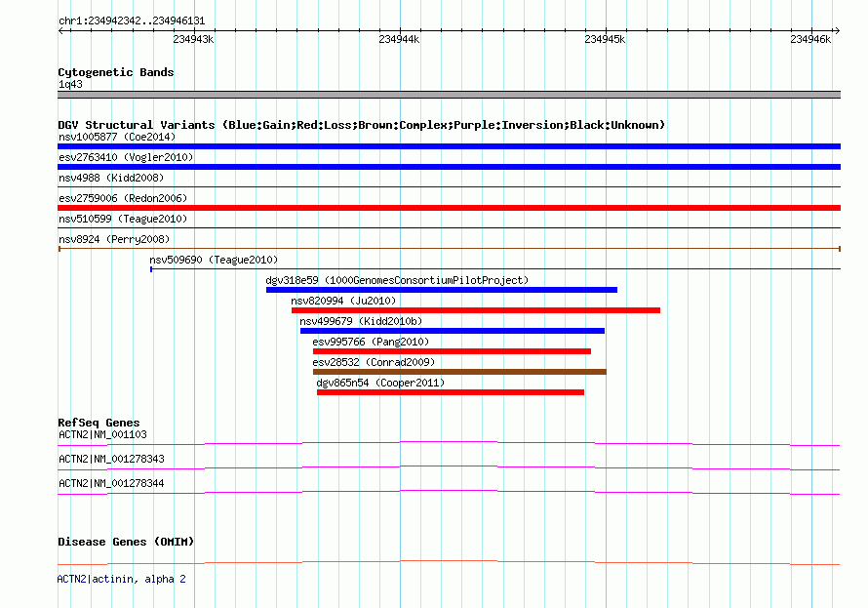The width and height of the screenshot is (868, 608).
Task: Open the nsv499679 (Kidd2010b) label
Action: coord(361,321)
